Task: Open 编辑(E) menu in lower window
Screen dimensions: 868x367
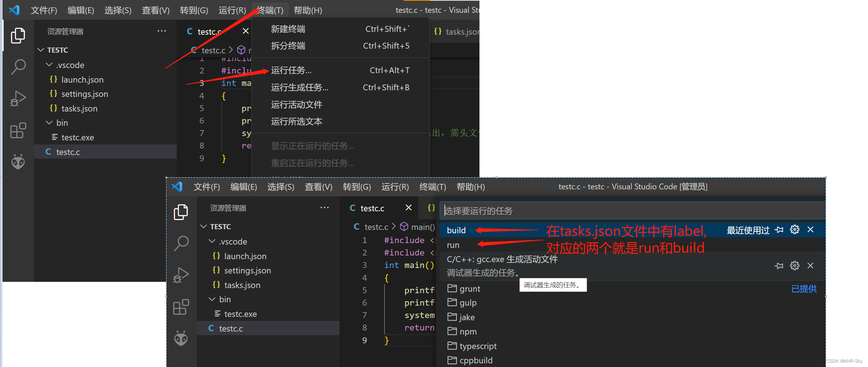Action: click(244, 187)
